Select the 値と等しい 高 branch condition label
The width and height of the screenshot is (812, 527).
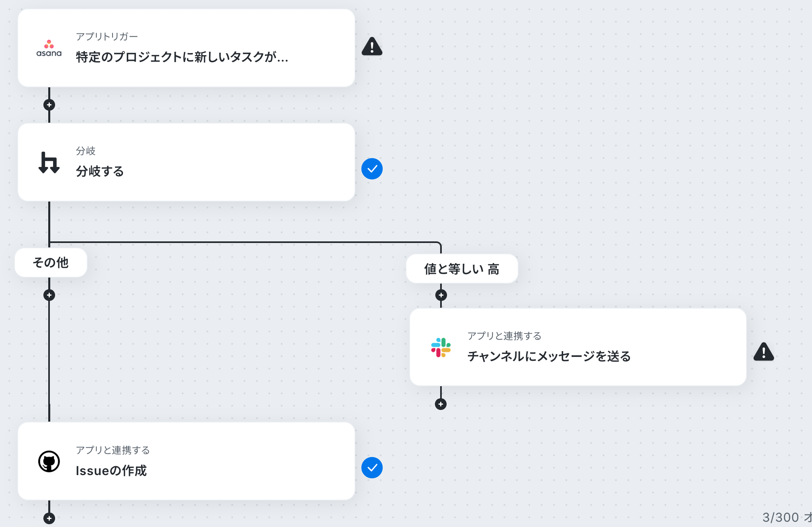462,269
